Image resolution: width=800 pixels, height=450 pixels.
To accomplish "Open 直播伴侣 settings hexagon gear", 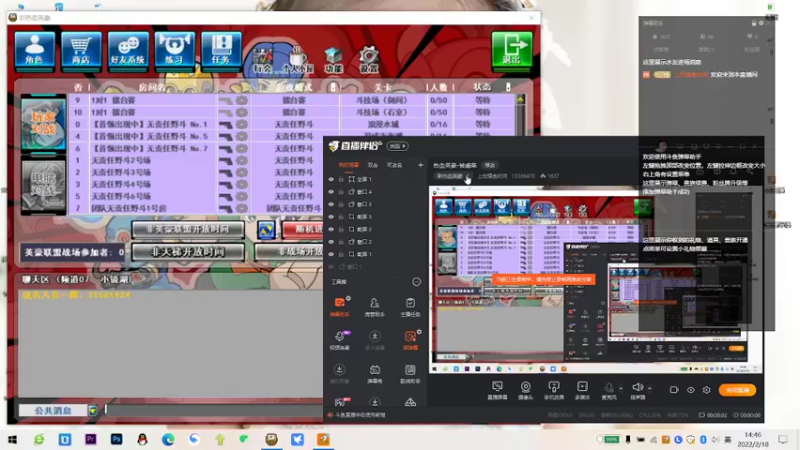I will point(707,390).
